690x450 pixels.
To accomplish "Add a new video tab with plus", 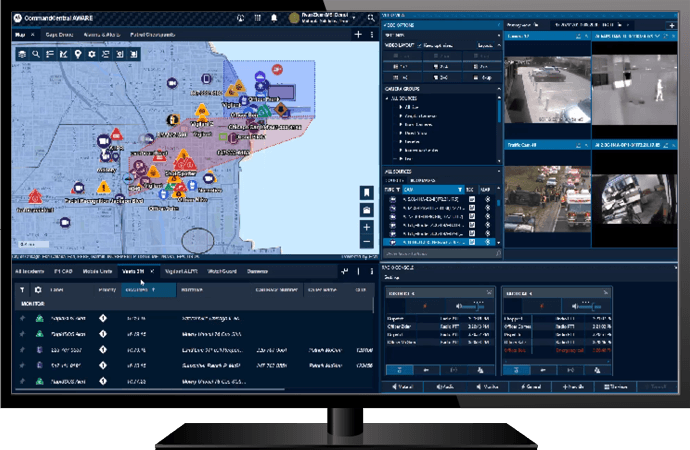I will click(672, 25).
